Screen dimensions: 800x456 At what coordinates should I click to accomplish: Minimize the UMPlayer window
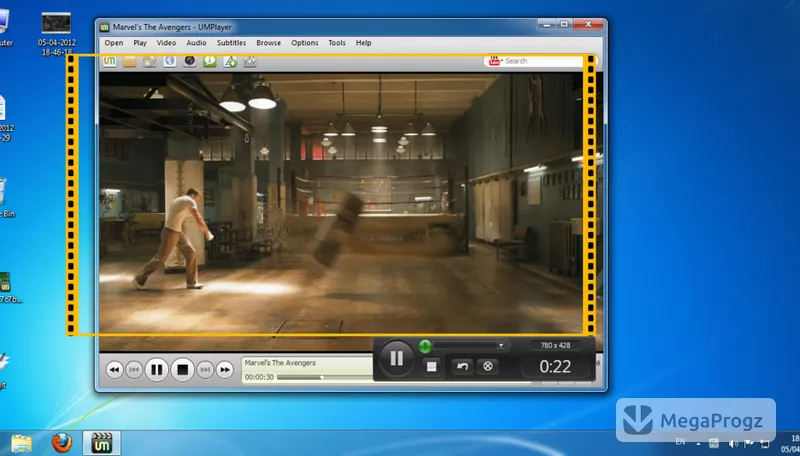tap(547, 24)
